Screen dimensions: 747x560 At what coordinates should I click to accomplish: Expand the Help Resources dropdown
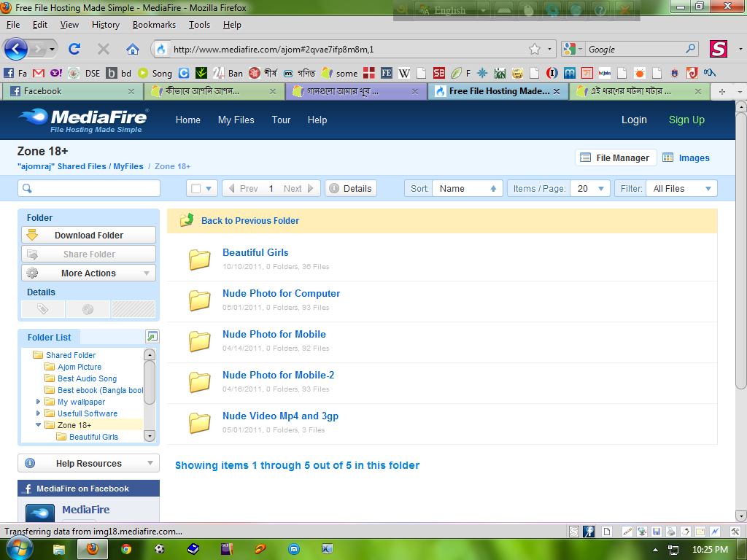pos(88,463)
